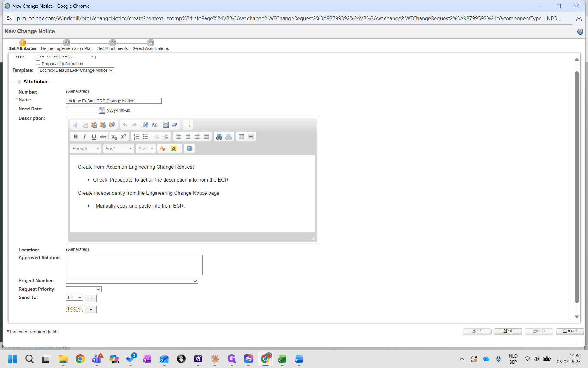Image resolution: width=588 pixels, height=368 pixels.
Task: Go to Set Attachments step
Action: pos(112,46)
